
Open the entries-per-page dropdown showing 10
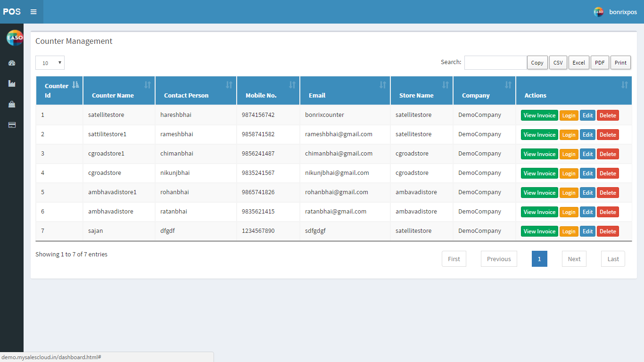(x=50, y=63)
